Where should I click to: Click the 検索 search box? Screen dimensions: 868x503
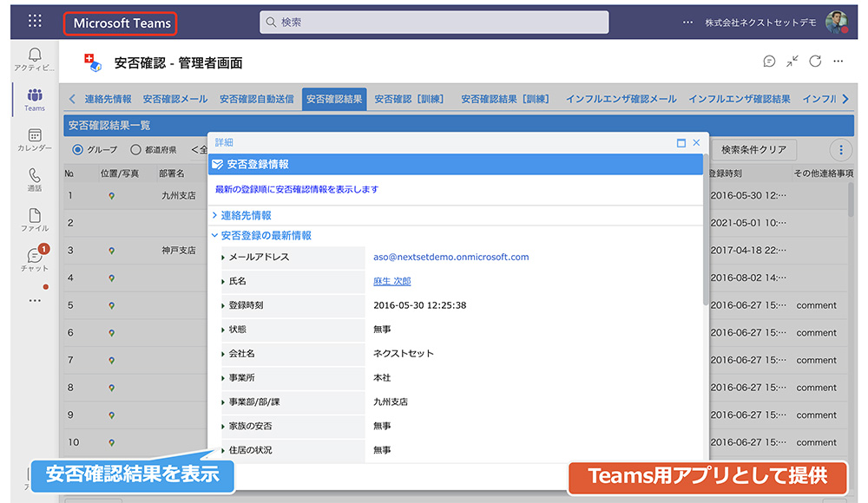(x=434, y=23)
